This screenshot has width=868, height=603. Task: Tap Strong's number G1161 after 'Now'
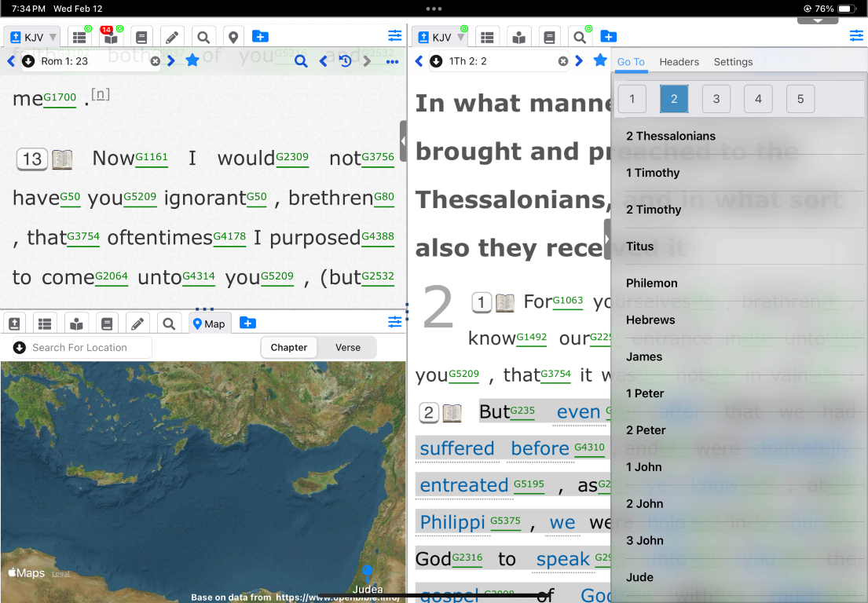click(x=152, y=157)
